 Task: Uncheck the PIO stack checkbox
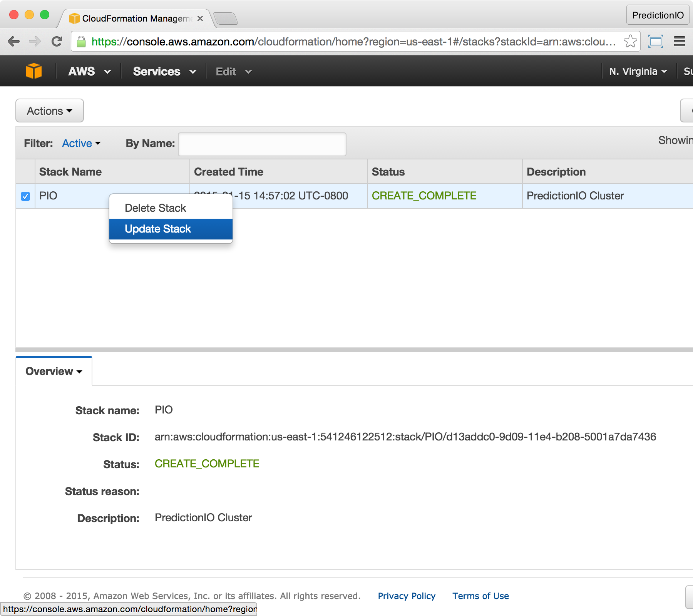pos(25,196)
